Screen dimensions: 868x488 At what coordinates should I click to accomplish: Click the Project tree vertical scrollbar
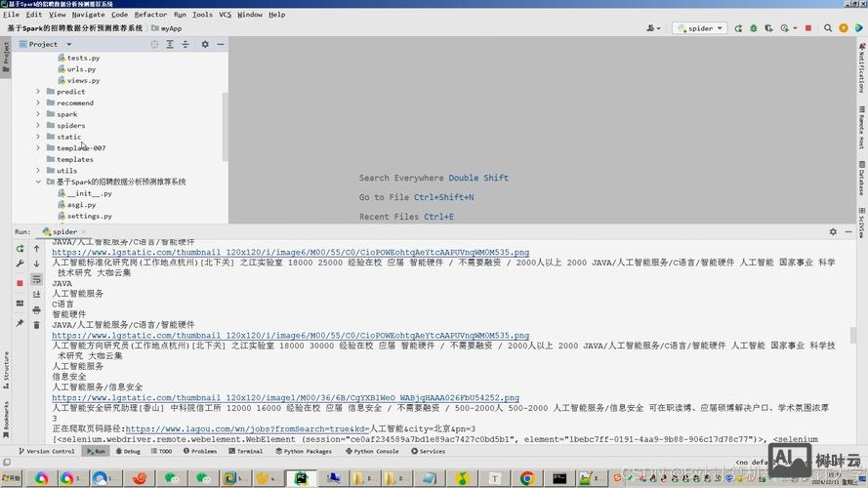(225, 126)
